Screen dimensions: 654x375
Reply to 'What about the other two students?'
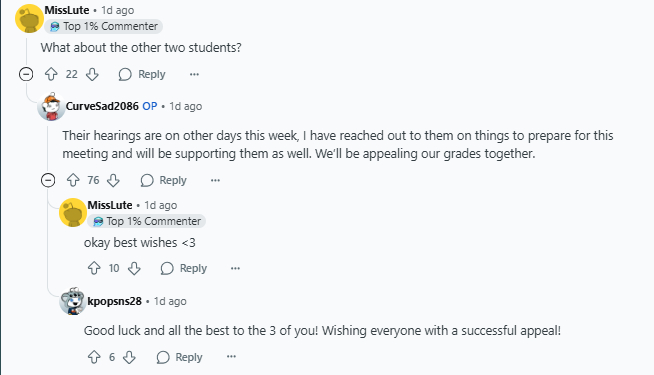(142, 74)
